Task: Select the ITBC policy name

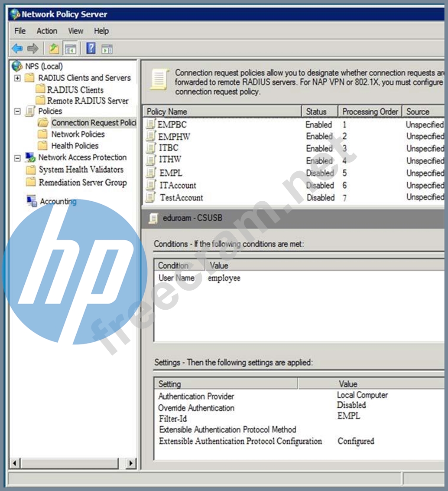Action: pyautogui.click(x=168, y=148)
